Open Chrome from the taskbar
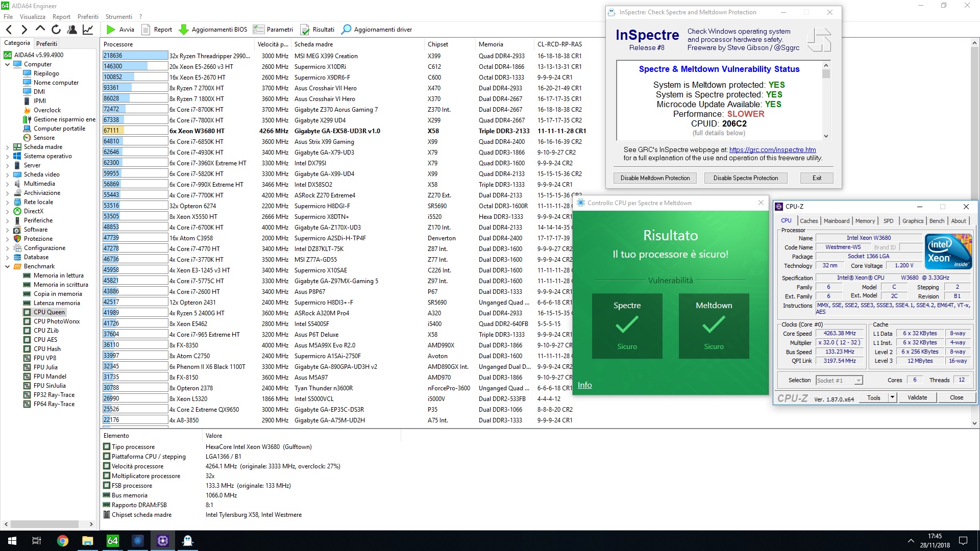Viewport: 980px width, 551px height. pyautogui.click(x=62, y=541)
